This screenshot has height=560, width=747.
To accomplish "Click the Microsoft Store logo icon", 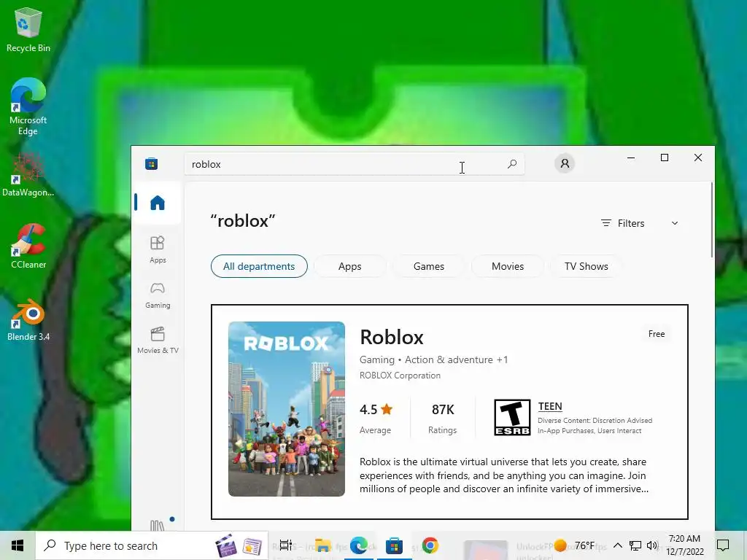I will point(152,164).
